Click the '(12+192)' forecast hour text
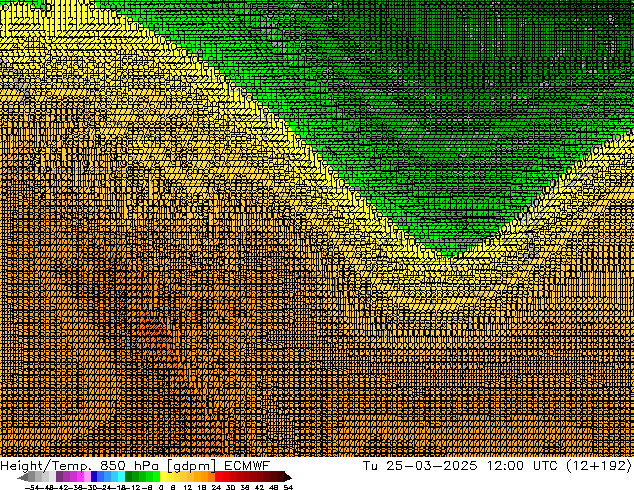The width and height of the screenshot is (634, 490). click(x=599, y=466)
